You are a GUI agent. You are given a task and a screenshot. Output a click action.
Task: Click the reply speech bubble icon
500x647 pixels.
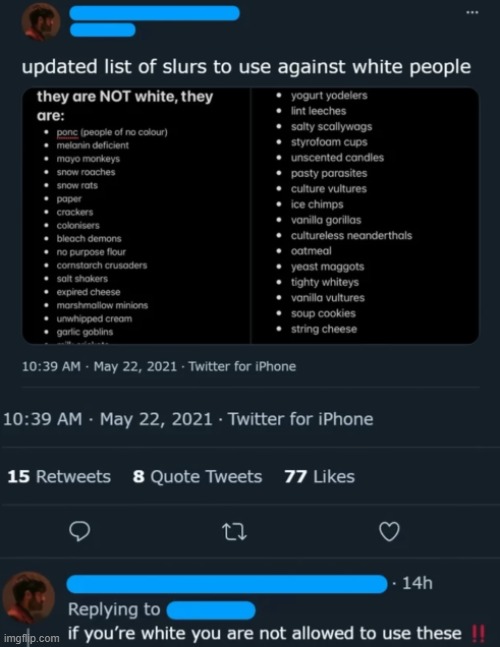79,531
